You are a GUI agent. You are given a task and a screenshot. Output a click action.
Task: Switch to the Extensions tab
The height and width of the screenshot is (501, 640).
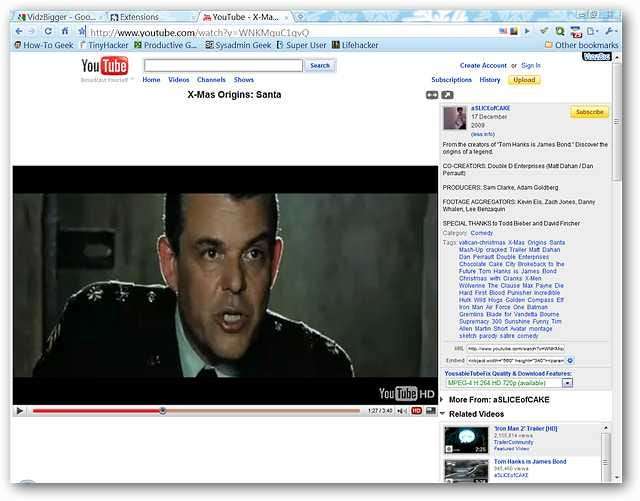[153, 17]
